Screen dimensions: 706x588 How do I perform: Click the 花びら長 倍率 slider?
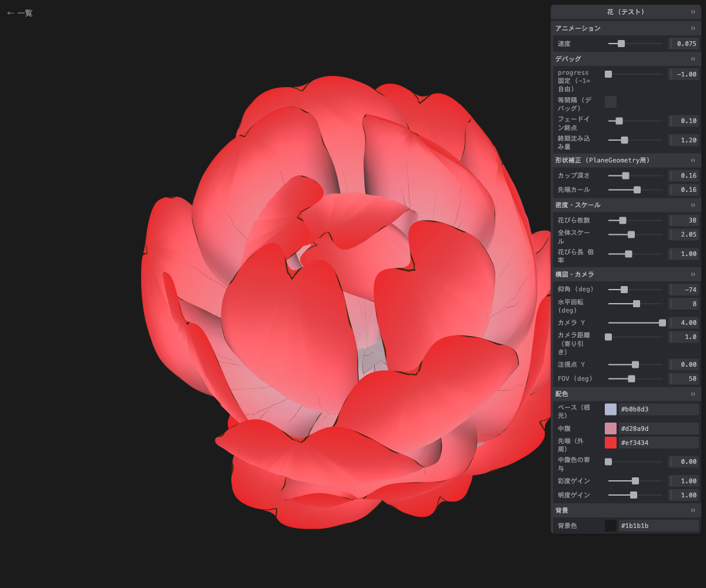click(635, 254)
